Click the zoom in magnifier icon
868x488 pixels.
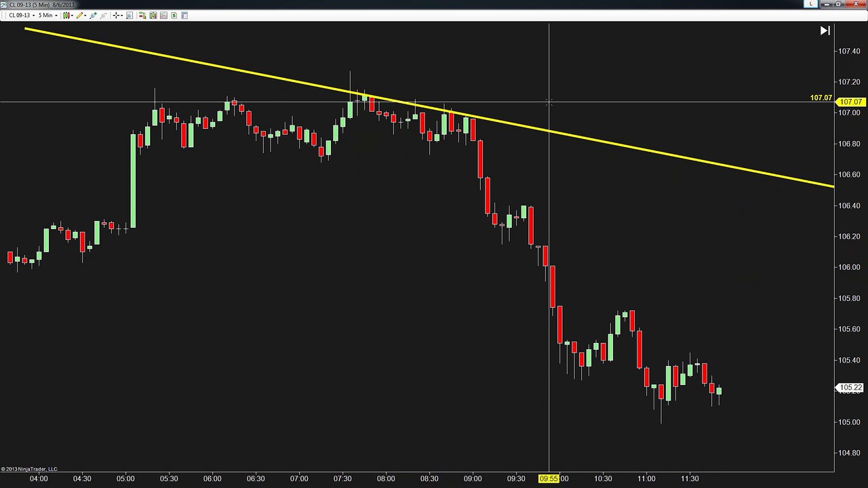94,16
